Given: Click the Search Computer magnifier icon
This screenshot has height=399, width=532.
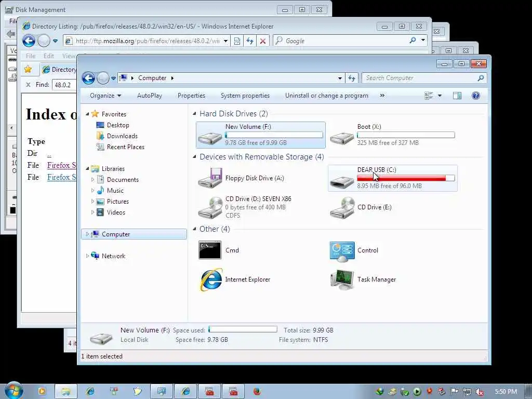Looking at the screenshot, I should pos(481,78).
